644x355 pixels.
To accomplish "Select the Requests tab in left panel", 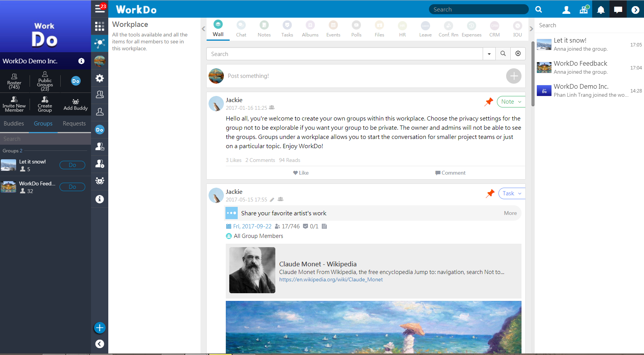I will [74, 124].
